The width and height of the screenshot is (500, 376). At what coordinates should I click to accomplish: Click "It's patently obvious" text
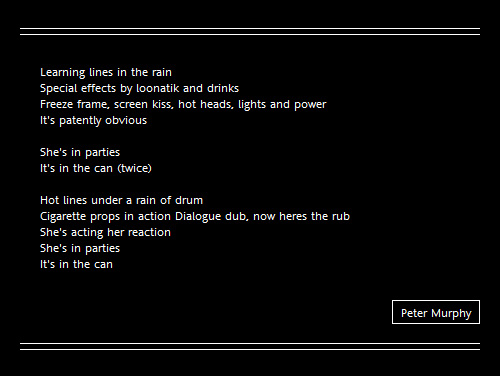point(93,120)
